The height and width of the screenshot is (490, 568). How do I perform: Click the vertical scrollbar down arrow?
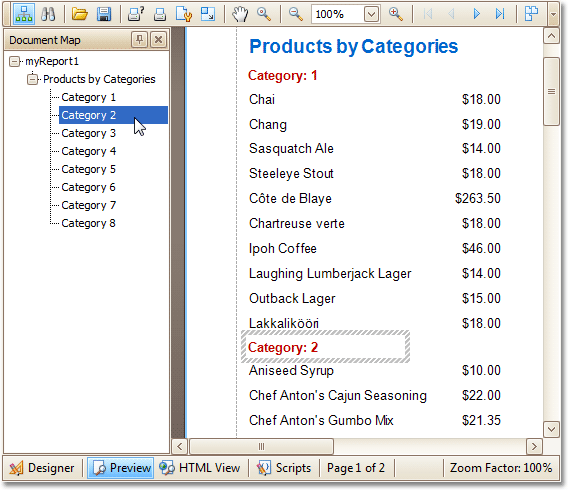point(551,430)
